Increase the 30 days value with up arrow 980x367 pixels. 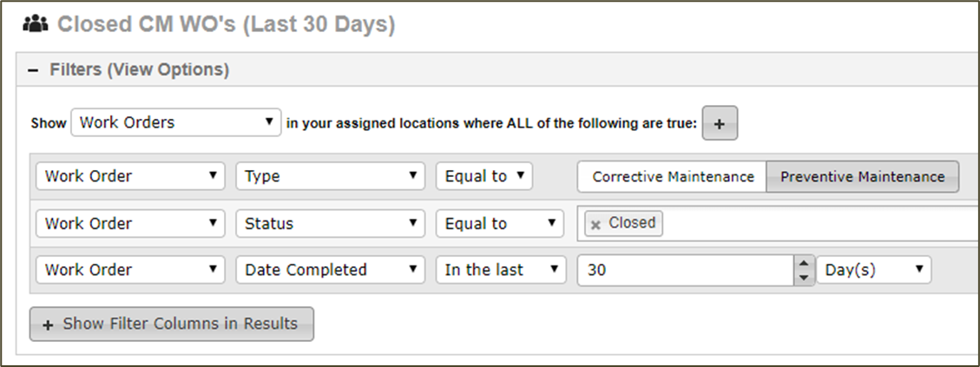(x=804, y=264)
